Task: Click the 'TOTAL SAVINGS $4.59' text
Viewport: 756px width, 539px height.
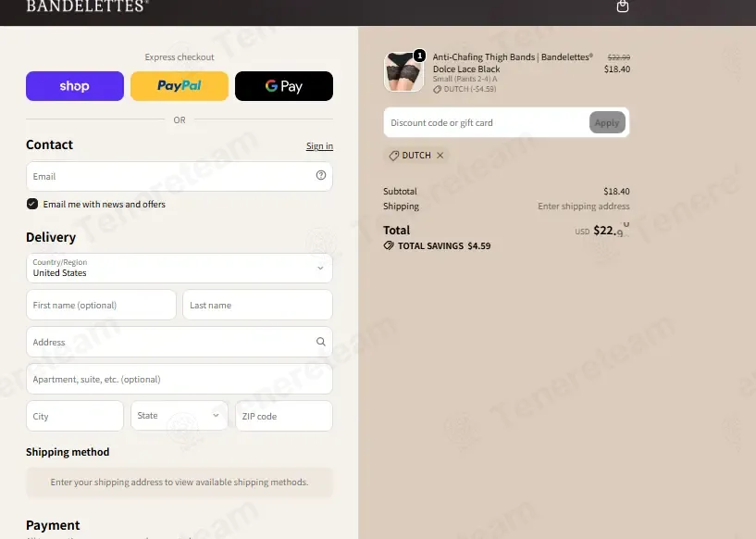Action: [444, 245]
